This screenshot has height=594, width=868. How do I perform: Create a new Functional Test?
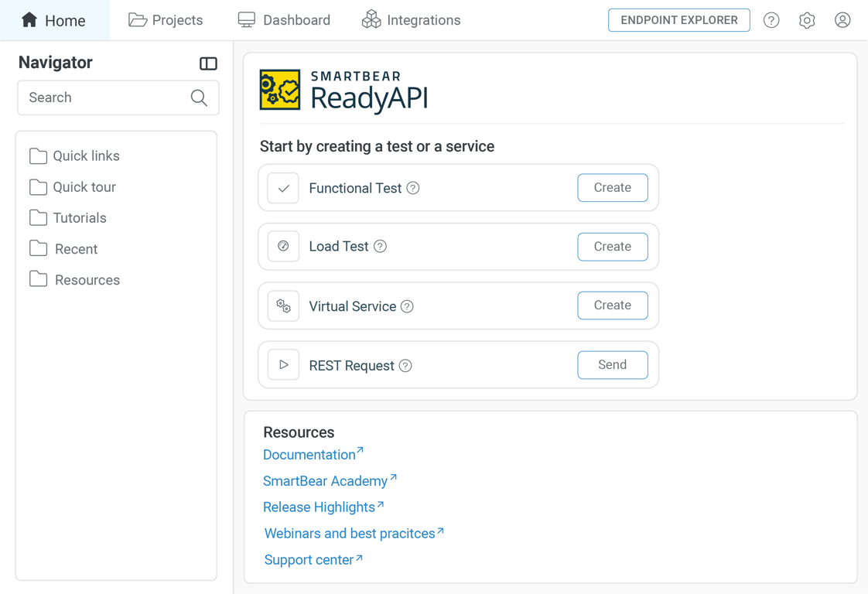[613, 187]
